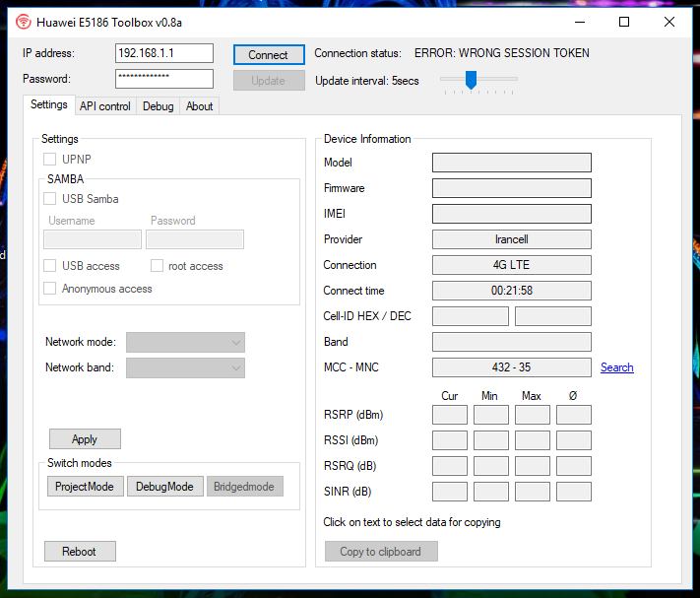Click into the IP address field
Image resolution: width=700 pixels, height=598 pixels.
[163, 53]
